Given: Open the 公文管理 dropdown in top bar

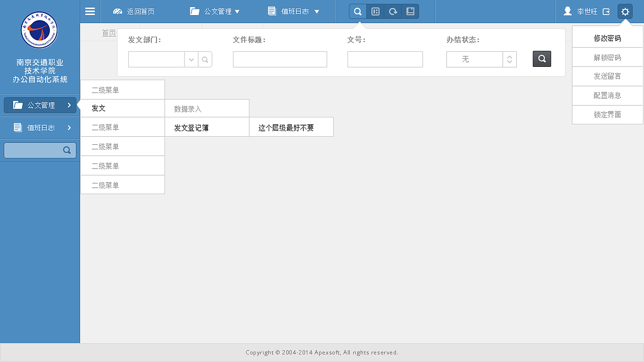Looking at the screenshot, I should [x=215, y=11].
